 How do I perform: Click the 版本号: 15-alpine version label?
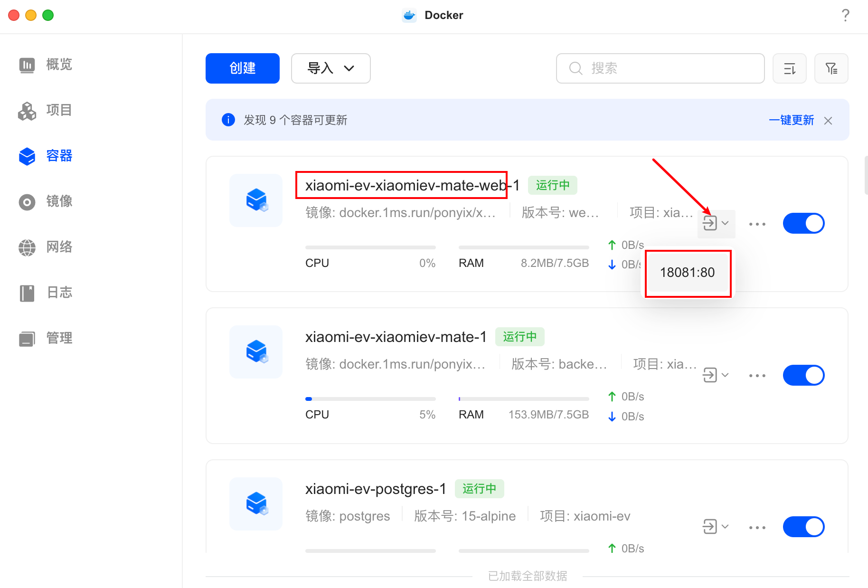click(x=465, y=516)
